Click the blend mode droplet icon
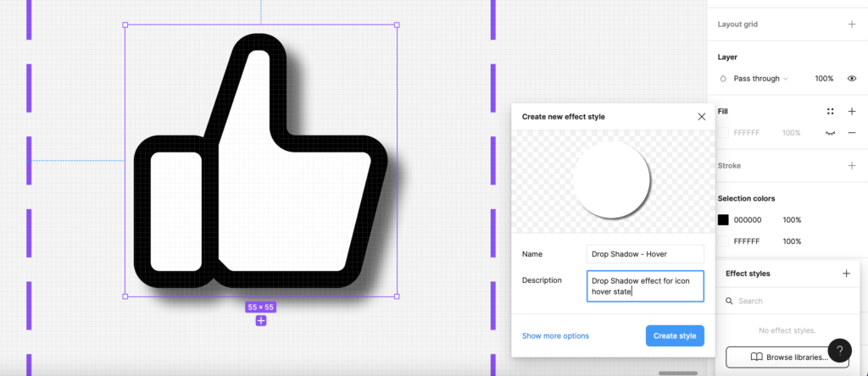The image size is (868, 376). click(x=723, y=79)
